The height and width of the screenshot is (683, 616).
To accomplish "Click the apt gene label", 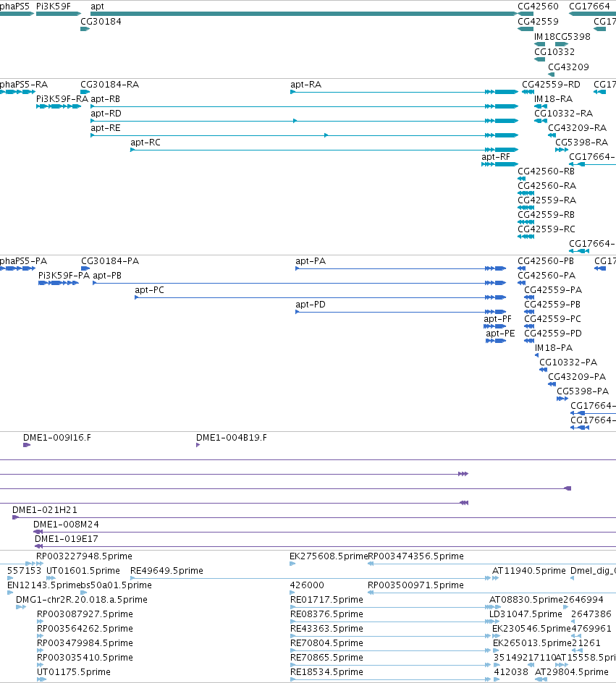I will click(x=97, y=7).
